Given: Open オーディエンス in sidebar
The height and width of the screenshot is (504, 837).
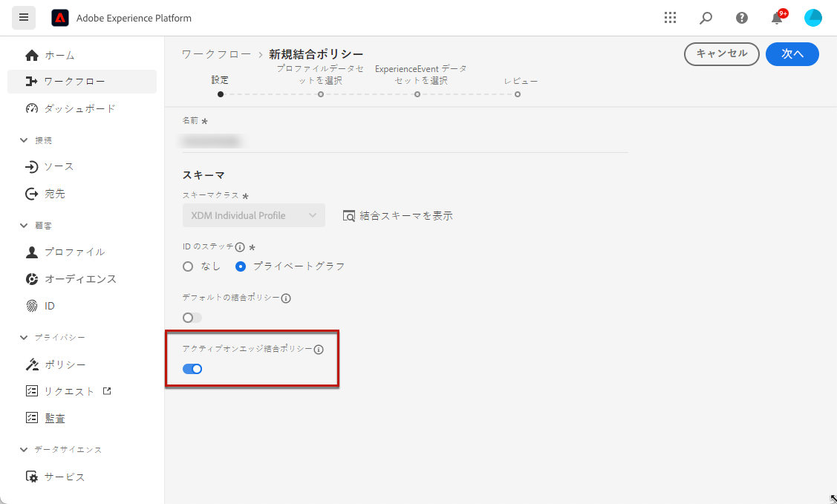Looking at the screenshot, I should tap(82, 279).
